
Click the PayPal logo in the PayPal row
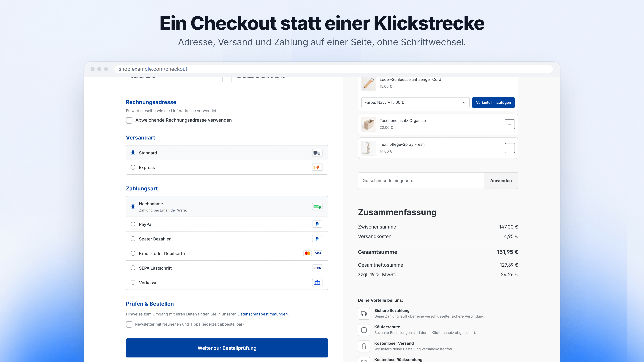(317, 224)
